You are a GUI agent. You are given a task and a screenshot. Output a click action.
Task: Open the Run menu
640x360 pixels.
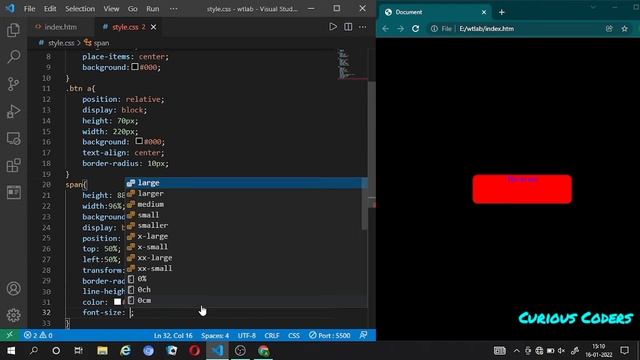pyautogui.click(x=153, y=9)
